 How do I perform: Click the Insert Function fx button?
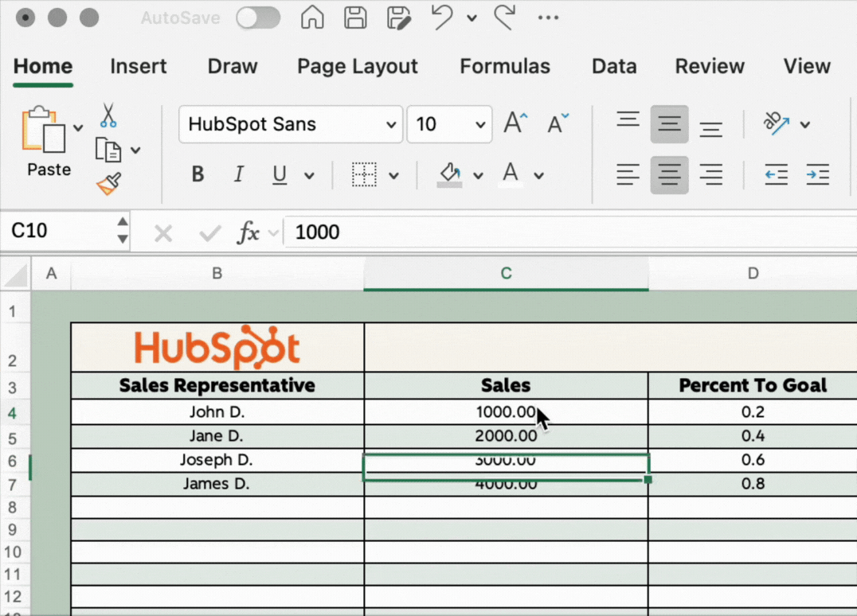pos(249,232)
